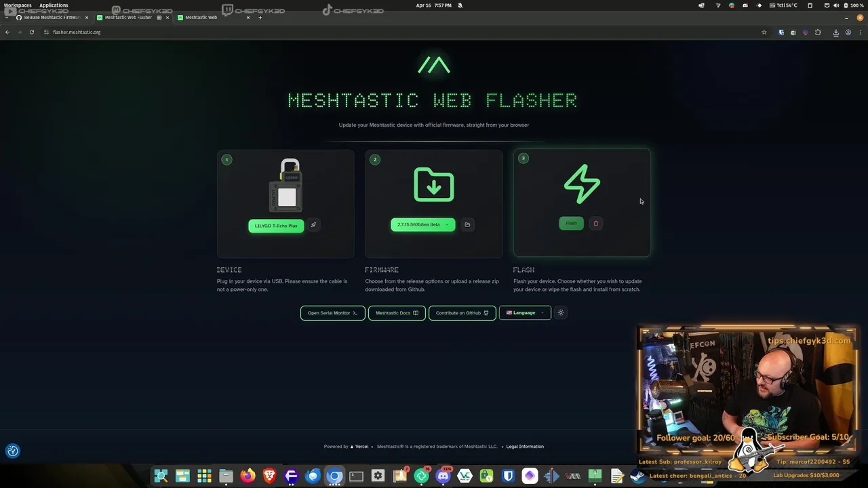Bookmark this page with star icon
Image resolution: width=868 pixels, height=488 pixels.
[764, 32]
